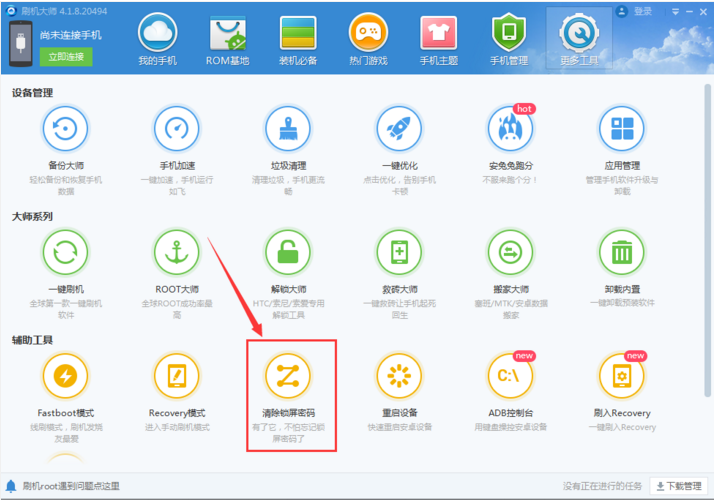Switch to 手机主题 tab

pos(439,40)
